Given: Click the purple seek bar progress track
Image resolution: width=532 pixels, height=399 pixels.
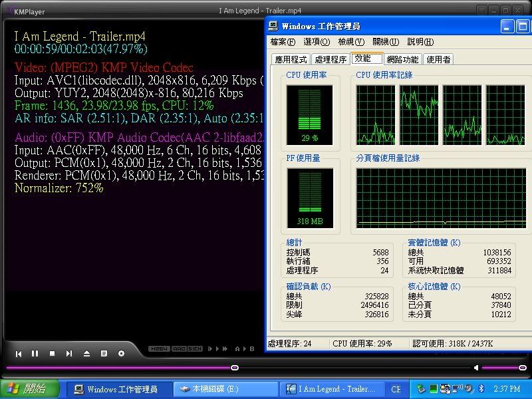Looking at the screenshot, I should pos(118,368).
